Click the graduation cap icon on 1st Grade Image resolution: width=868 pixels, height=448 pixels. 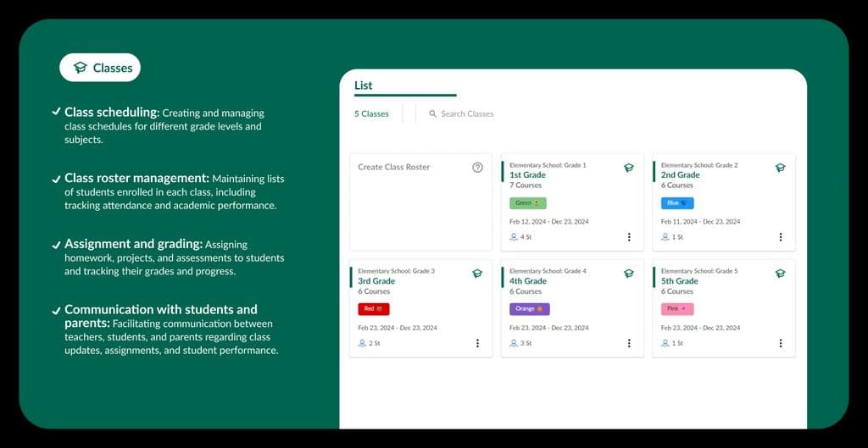point(629,168)
